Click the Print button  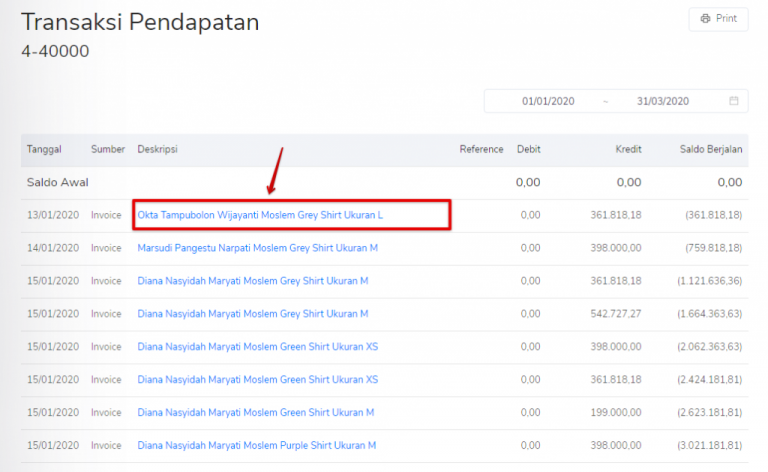click(718, 19)
